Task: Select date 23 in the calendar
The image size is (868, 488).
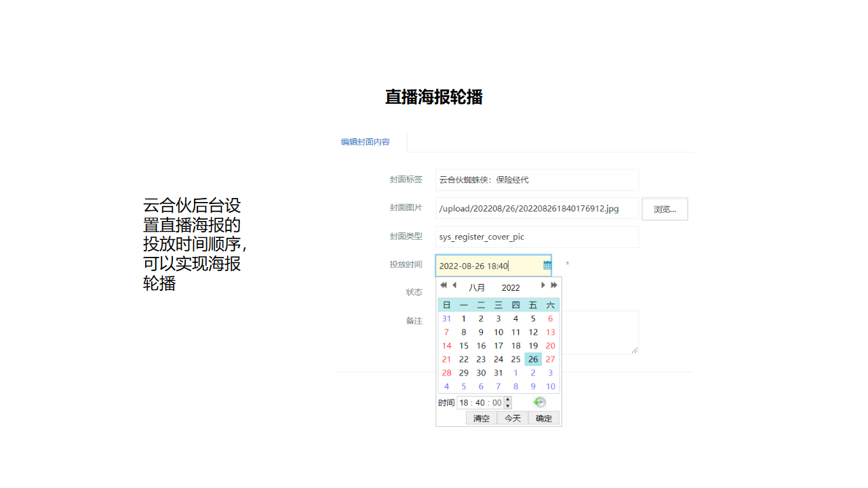Action: point(481,359)
